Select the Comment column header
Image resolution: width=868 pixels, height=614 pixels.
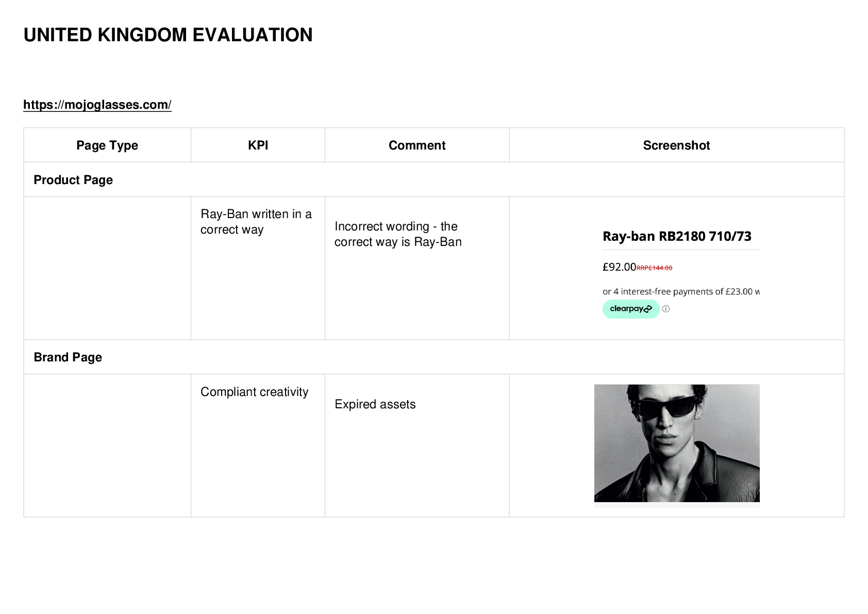coord(417,145)
